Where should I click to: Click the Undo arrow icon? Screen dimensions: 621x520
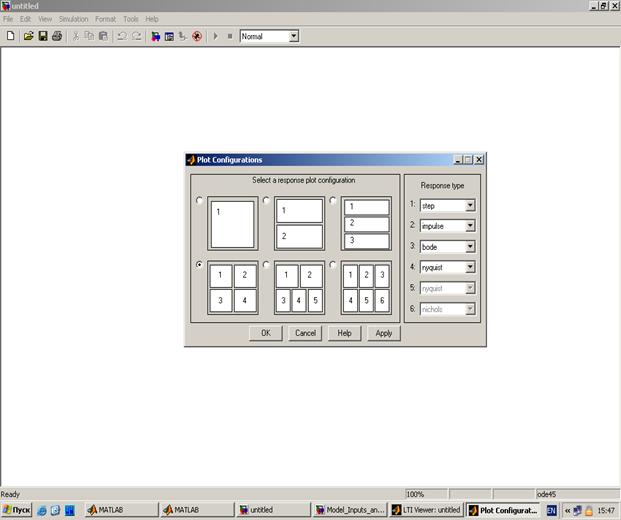pyautogui.click(x=121, y=36)
